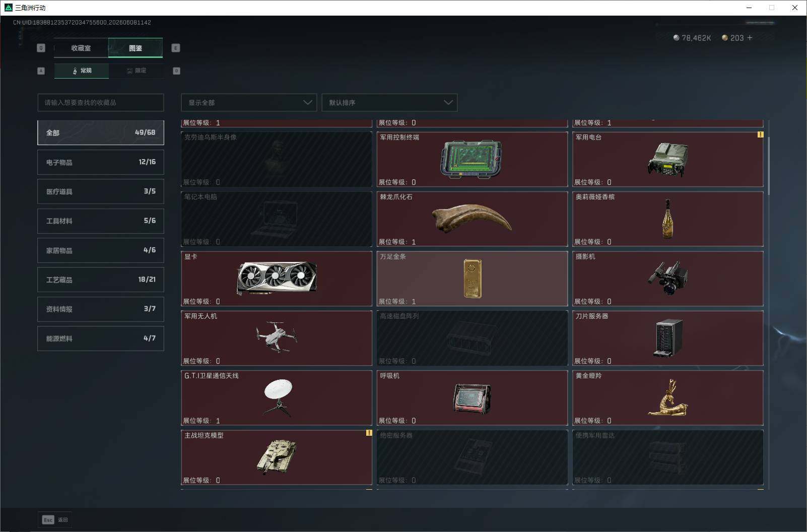Click the 奥莉薇娅香槟 champagne bottle image

(x=667, y=219)
